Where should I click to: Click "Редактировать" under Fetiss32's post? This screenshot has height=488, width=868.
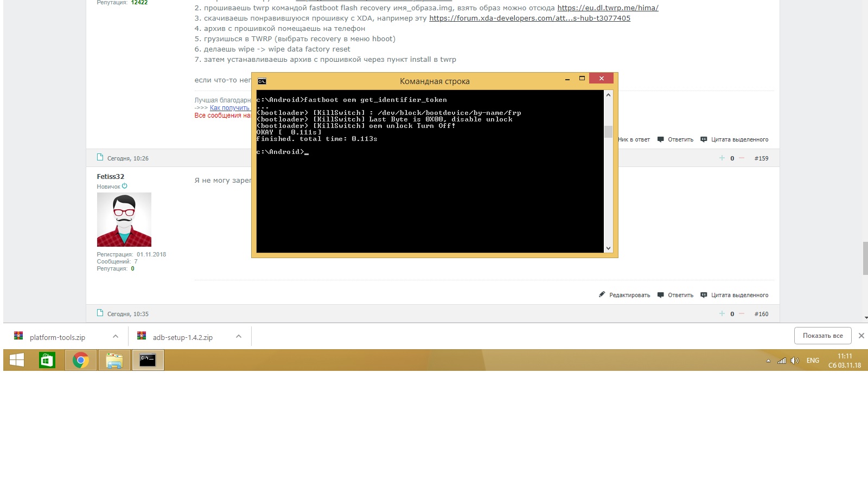point(624,295)
